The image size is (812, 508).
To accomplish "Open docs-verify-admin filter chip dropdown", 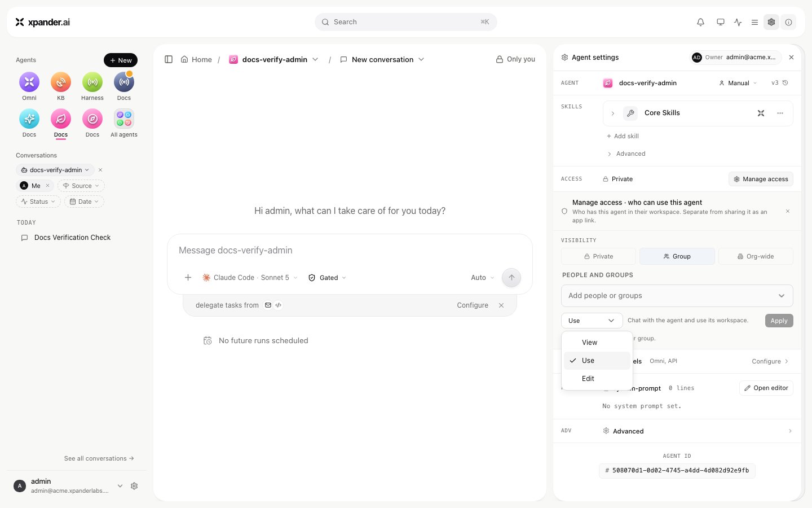I will (55, 170).
